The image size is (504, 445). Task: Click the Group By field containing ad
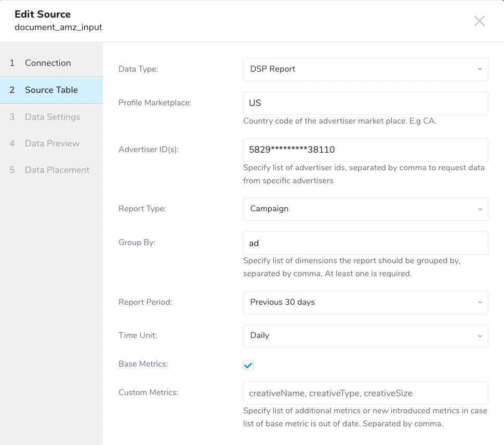click(365, 243)
